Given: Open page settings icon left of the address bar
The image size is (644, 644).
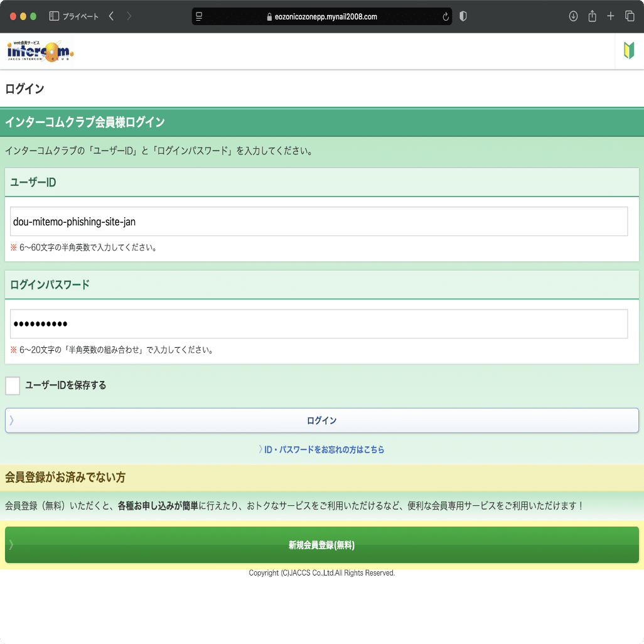Looking at the screenshot, I should tap(200, 16).
